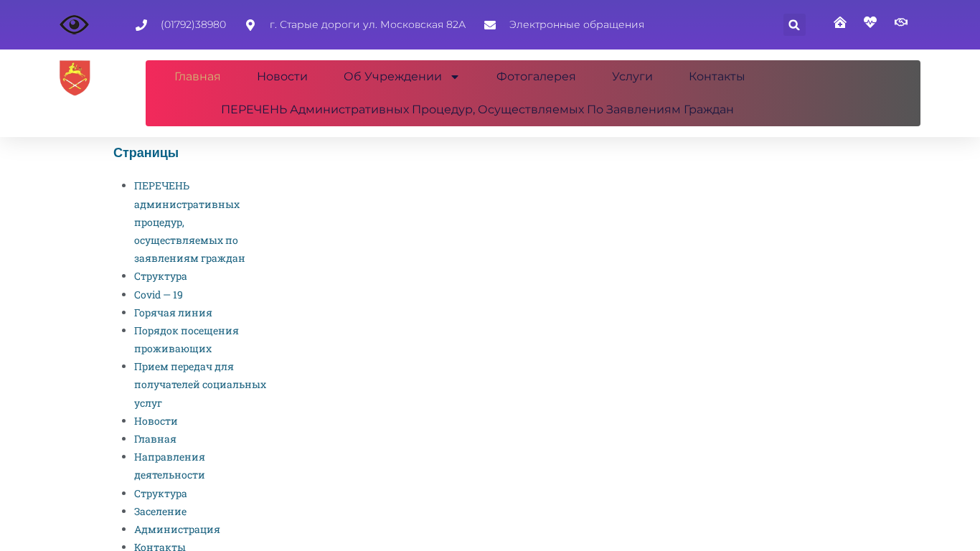Open the Об Учреждении menu

392,77
